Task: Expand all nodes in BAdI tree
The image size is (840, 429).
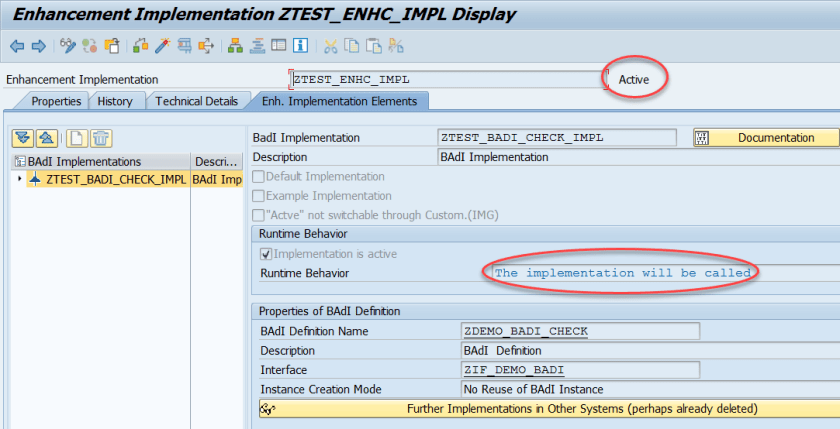Action: [23, 138]
